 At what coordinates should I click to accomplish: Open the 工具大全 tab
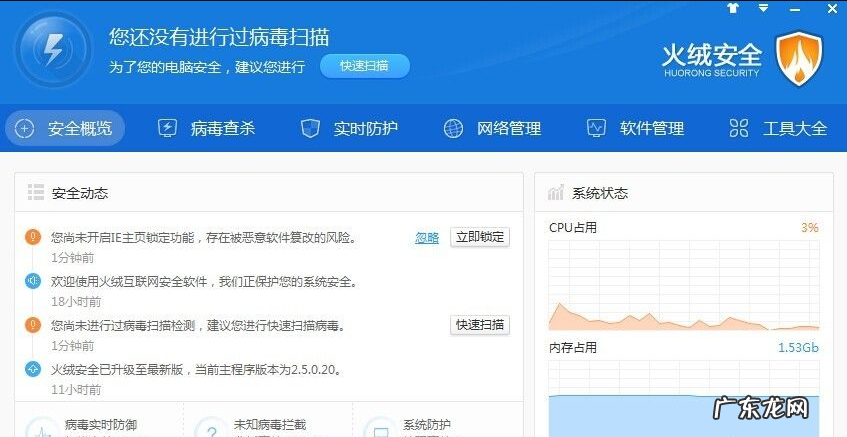pos(778,129)
